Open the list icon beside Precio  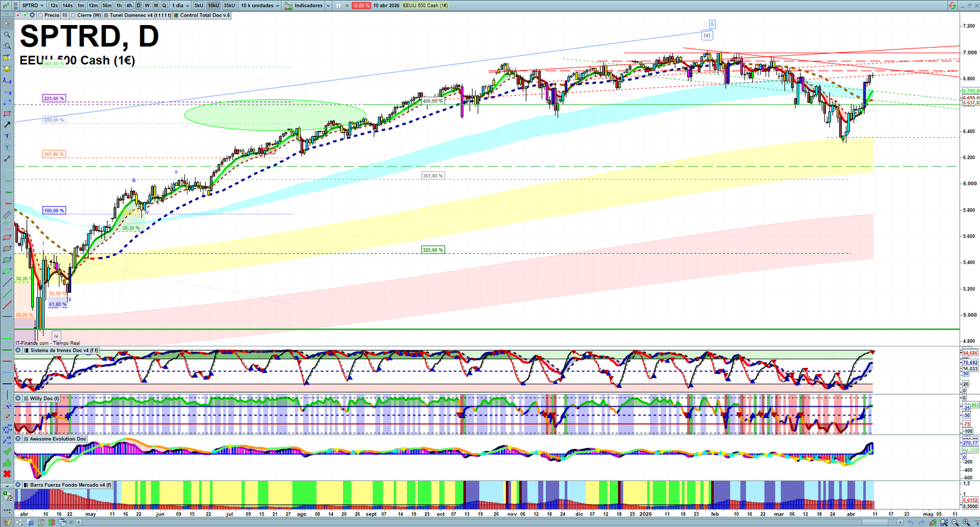point(65,15)
